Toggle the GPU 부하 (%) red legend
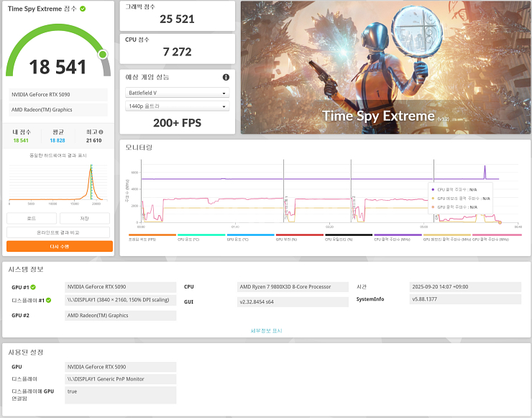The height and width of the screenshot is (418, 532). [299, 235]
